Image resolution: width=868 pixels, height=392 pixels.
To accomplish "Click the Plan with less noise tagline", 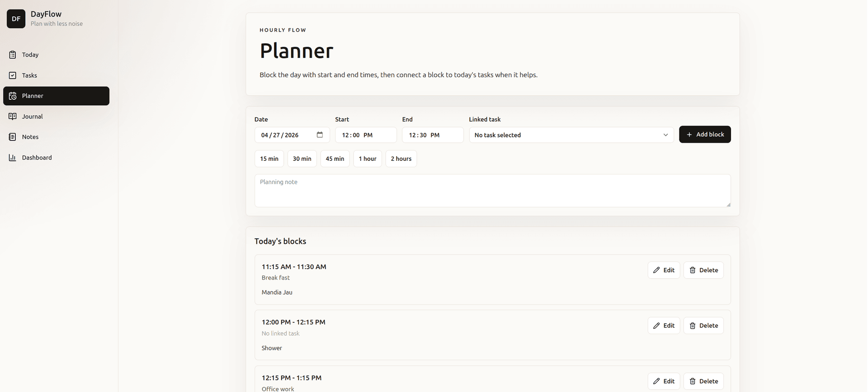I will [x=57, y=23].
